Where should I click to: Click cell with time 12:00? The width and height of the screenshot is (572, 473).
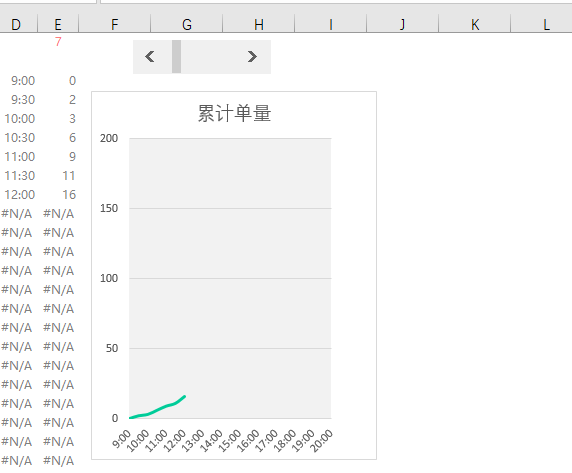(20, 194)
